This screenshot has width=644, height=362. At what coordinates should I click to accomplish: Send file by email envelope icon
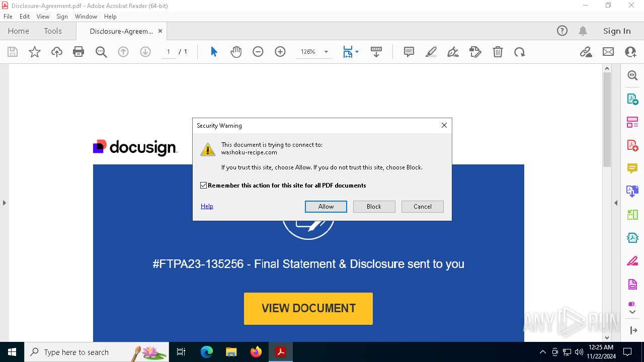[x=608, y=52]
